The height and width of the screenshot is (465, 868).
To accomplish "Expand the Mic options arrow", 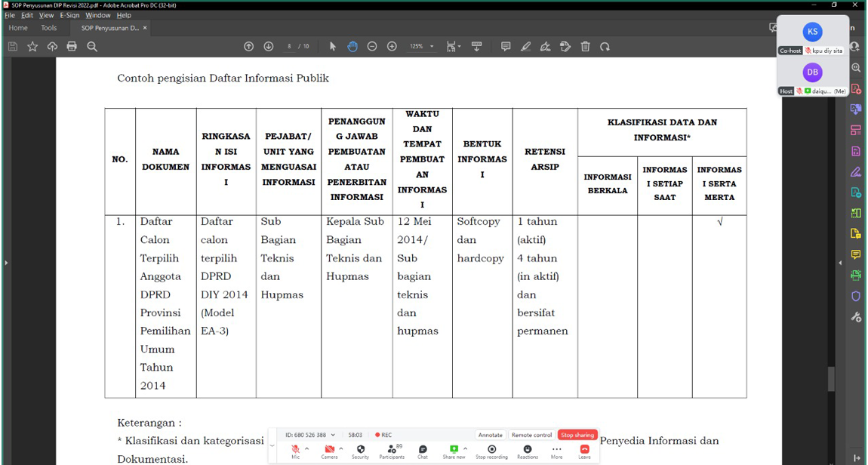I will [306, 448].
